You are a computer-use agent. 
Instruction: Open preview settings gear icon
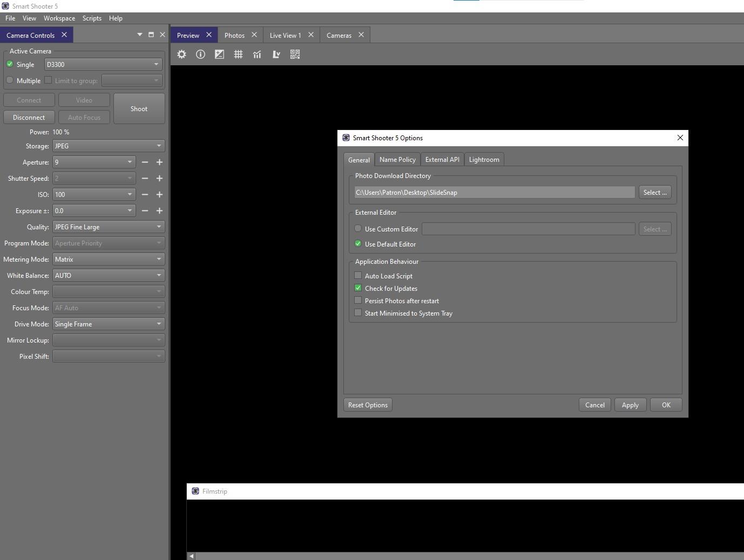[182, 54]
